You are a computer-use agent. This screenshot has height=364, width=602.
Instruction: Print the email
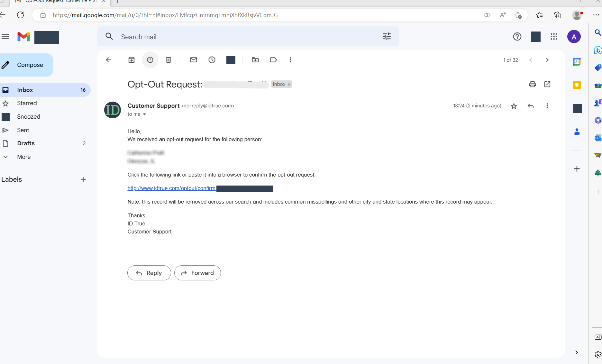533,84
